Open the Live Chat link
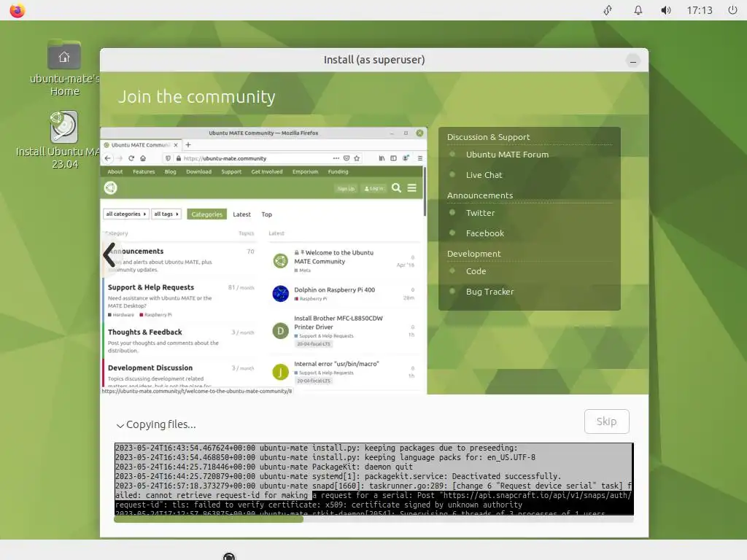 point(484,175)
